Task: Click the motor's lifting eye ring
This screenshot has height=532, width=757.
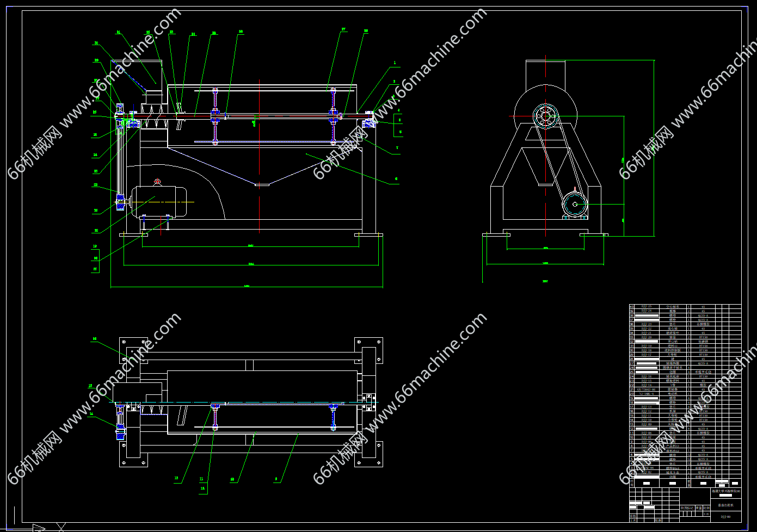Action: [x=158, y=182]
